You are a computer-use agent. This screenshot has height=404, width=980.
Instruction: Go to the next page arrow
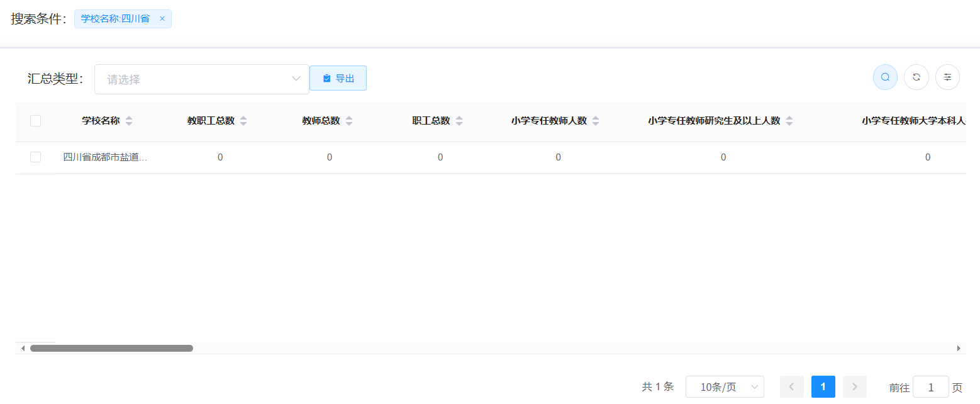854,386
